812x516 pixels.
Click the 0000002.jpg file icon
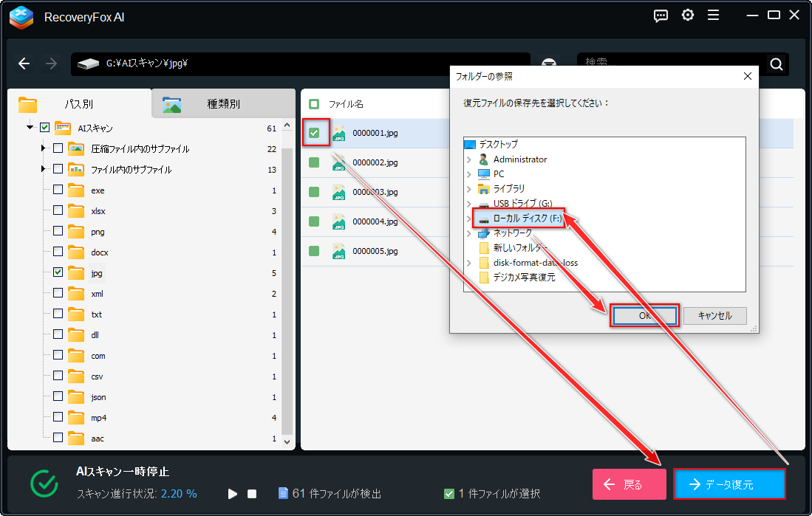339,162
